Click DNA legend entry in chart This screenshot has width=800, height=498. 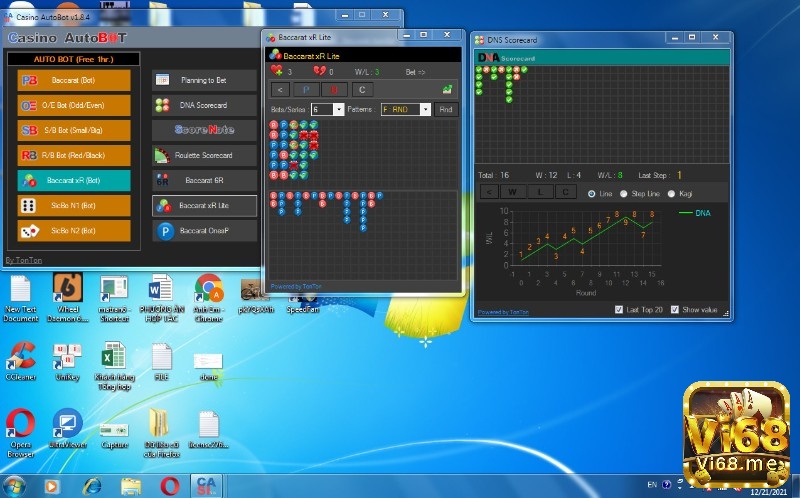pyautogui.click(x=695, y=213)
